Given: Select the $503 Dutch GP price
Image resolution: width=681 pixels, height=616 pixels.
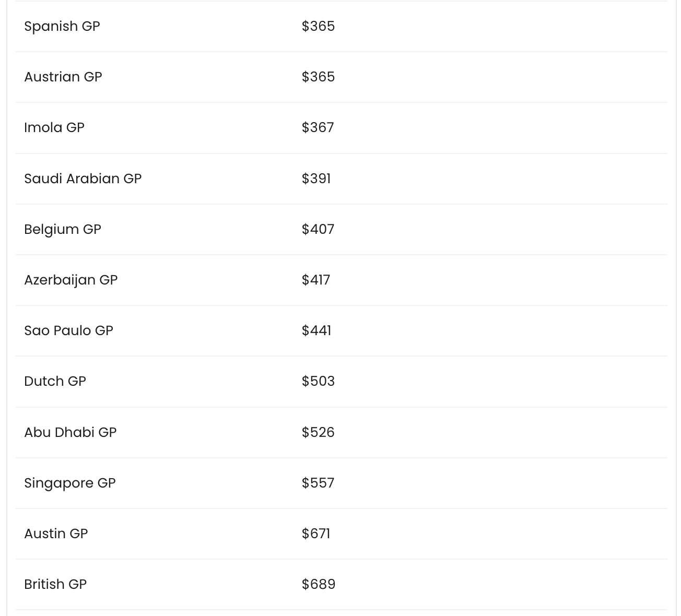Looking at the screenshot, I should tap(318, 381).
